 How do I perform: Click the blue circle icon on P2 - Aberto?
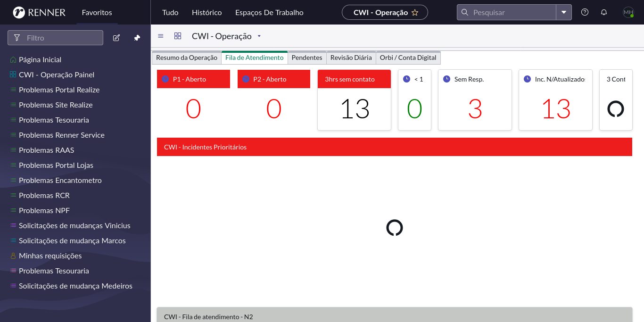[246, 79]
